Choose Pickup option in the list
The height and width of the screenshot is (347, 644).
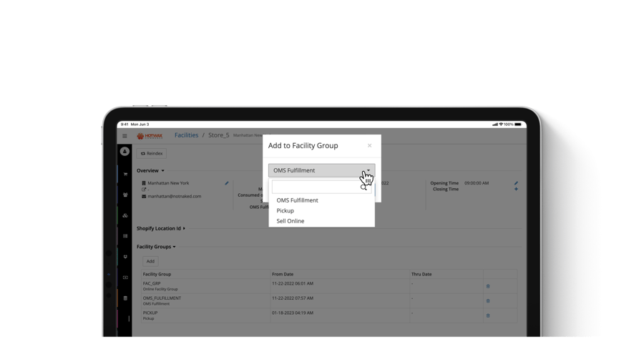point(285,211)
